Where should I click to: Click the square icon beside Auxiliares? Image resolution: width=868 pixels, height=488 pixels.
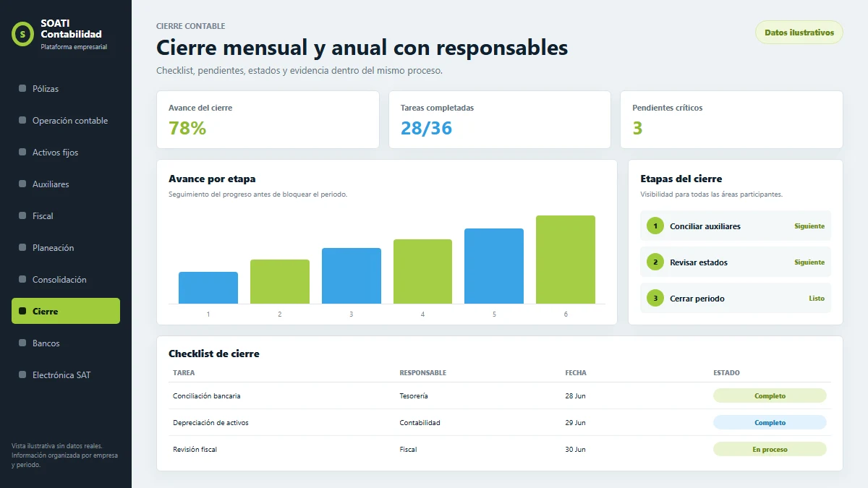click(22, 184)
